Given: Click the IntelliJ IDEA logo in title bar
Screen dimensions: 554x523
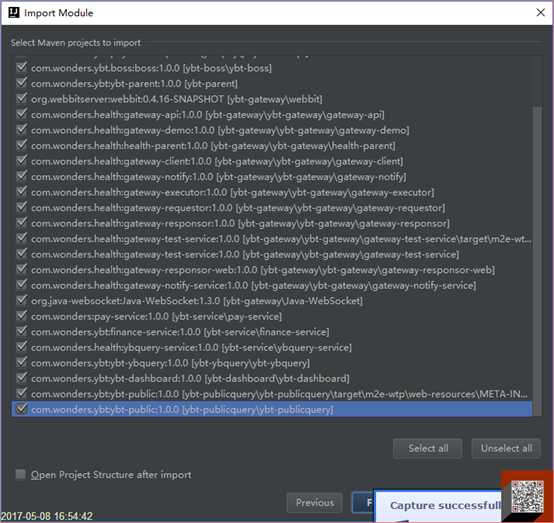Looking at the screenshot, I should pyautogui.click(x=14, y=13).
